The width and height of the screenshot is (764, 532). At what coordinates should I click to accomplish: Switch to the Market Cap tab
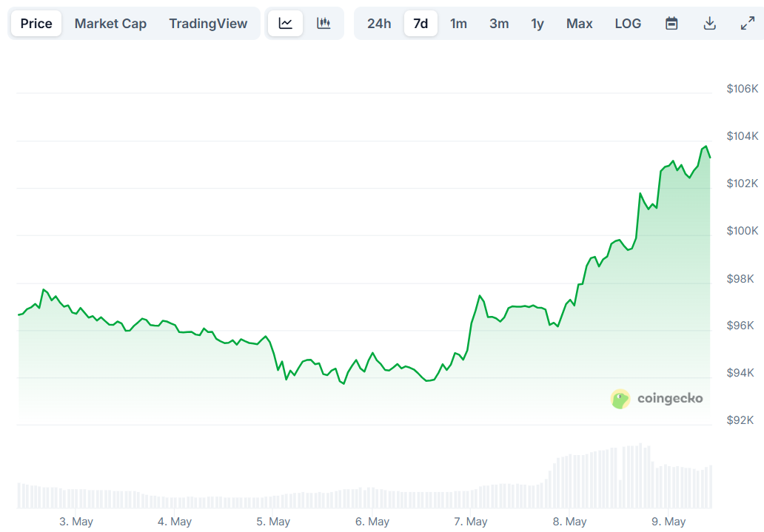(x=110, y=23)
